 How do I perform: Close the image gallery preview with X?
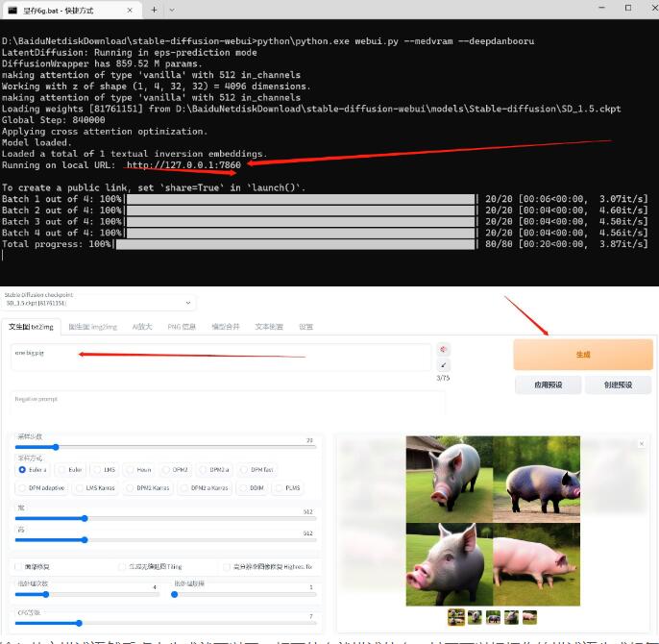642,444
